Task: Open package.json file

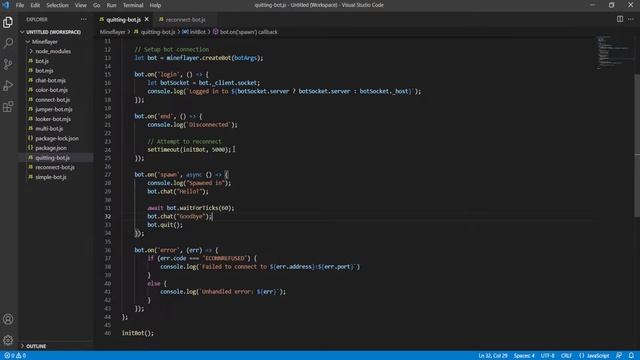Action: tap(51, 148)
